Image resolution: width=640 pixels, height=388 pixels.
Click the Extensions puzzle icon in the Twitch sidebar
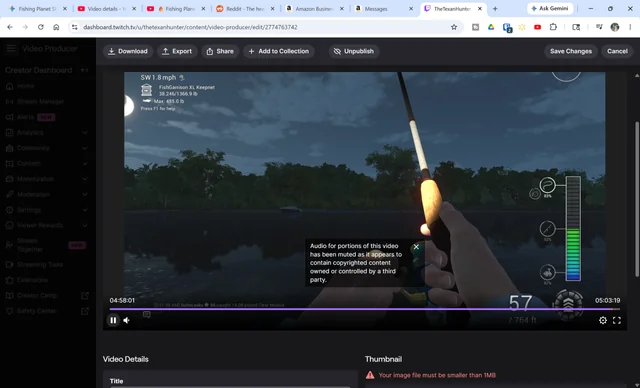click(x=9, y=280)
